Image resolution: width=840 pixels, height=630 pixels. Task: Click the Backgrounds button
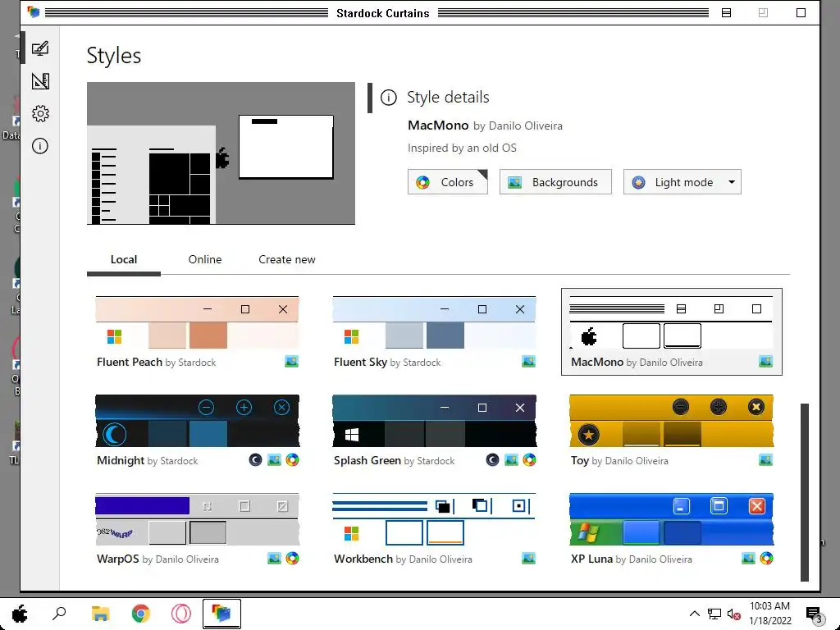(555, 182)
